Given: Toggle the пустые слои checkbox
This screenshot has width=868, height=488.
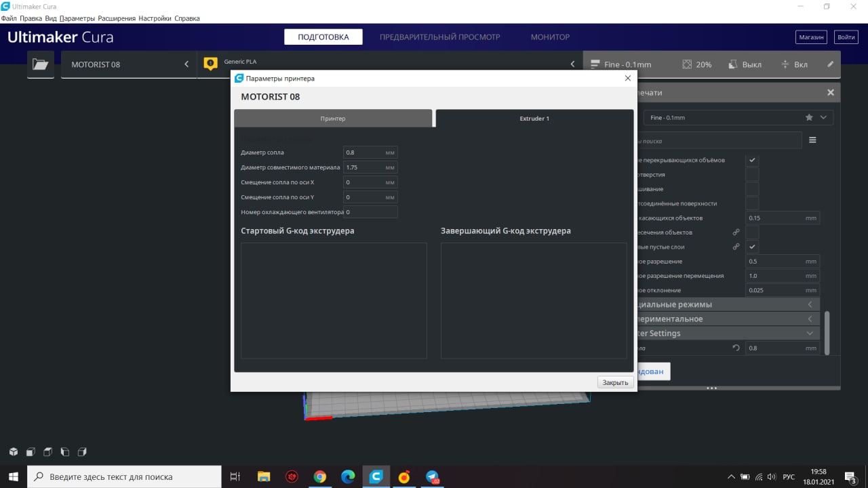Looking at the screenshot, I should pos(752,247).
